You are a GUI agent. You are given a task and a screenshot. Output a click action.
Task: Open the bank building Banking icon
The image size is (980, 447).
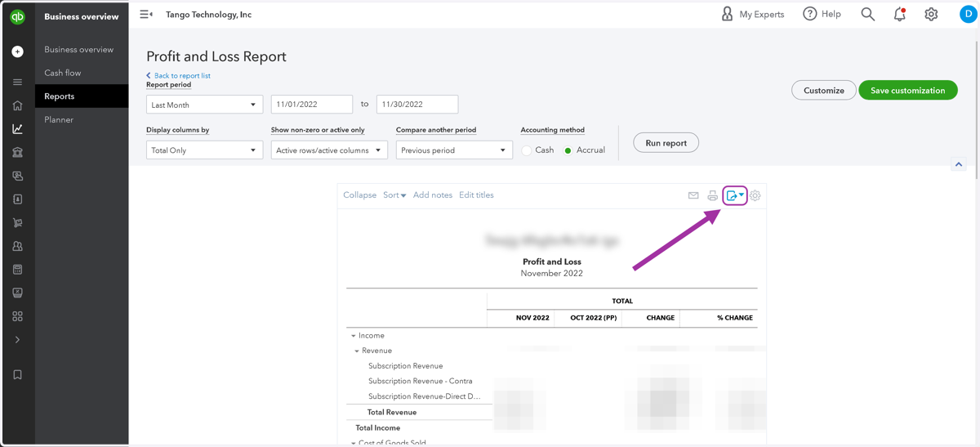click(17, 152)
